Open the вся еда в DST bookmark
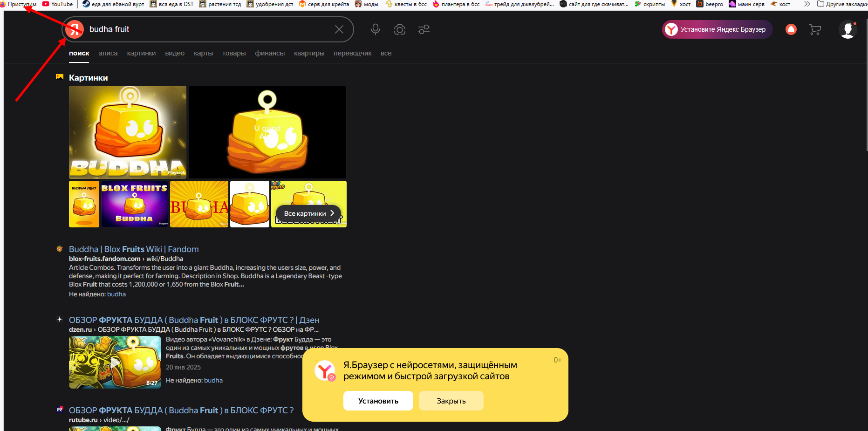868x431 pixels. [171, 4]
